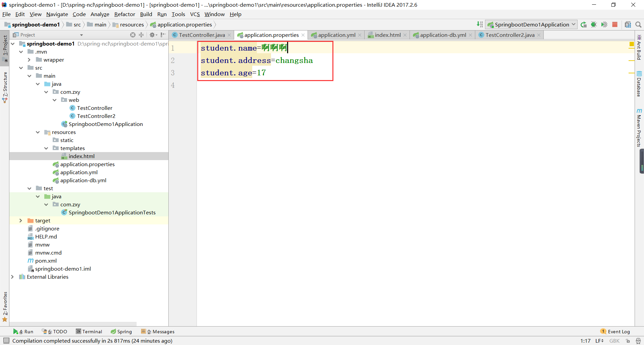Close the index.html tab
Viewport: 644px width, 345px height.
pos(405,35)
